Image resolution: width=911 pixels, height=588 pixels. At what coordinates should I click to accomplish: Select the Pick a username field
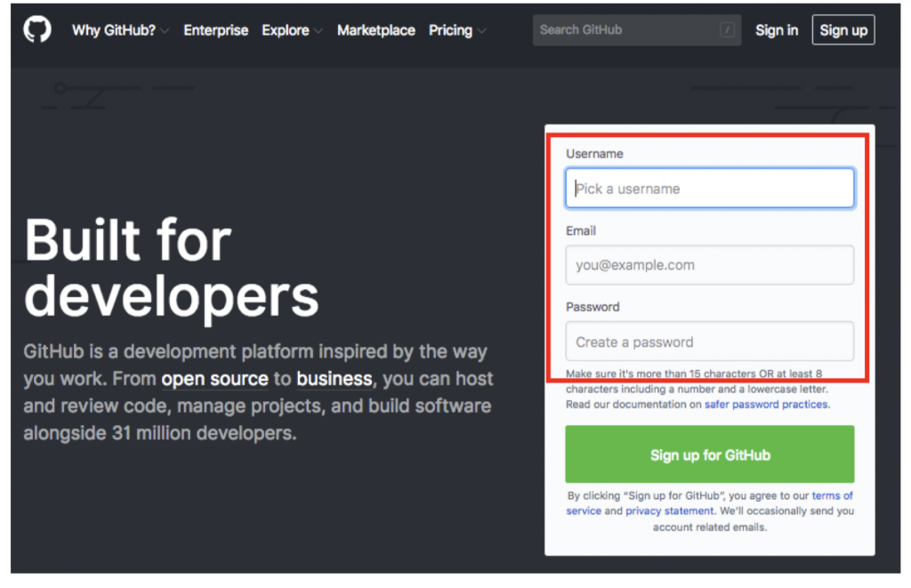[709, 189]
